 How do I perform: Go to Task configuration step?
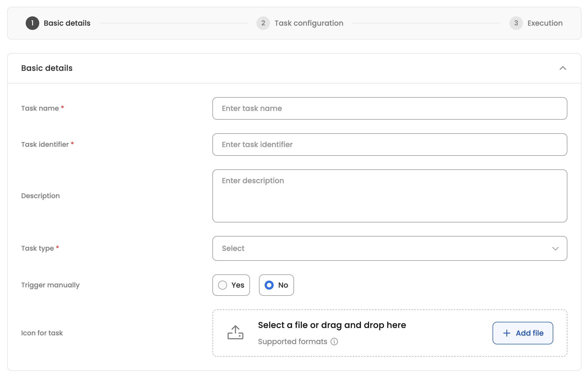point(309,23)
